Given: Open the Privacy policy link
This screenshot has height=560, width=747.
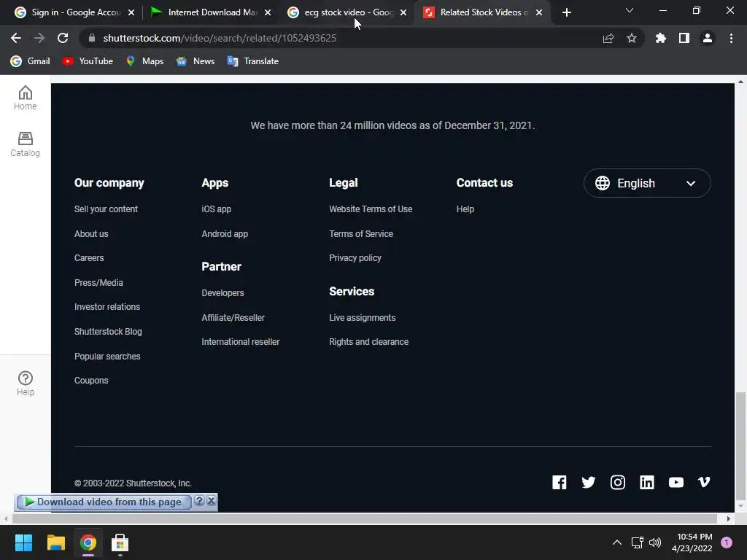Looking at the screenshot, I should 355,257.
